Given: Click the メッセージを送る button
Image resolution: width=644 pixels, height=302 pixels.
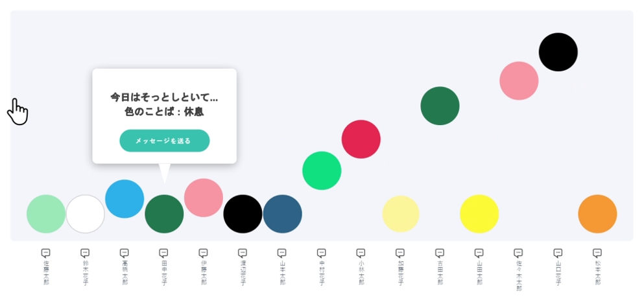Looking at the screenshot, I should (164, 141).
